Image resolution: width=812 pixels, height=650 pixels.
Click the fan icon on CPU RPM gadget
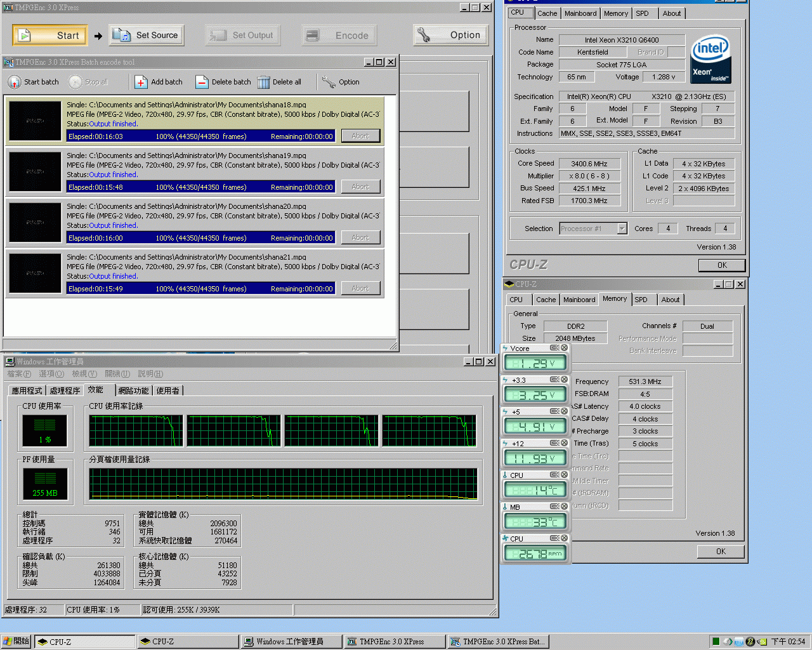point(506,539)
